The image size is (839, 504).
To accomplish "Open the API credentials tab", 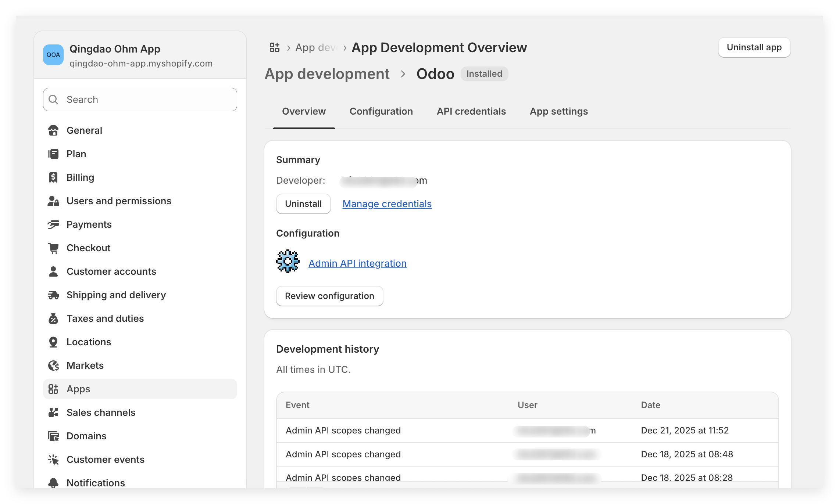I will coord(471,111).
